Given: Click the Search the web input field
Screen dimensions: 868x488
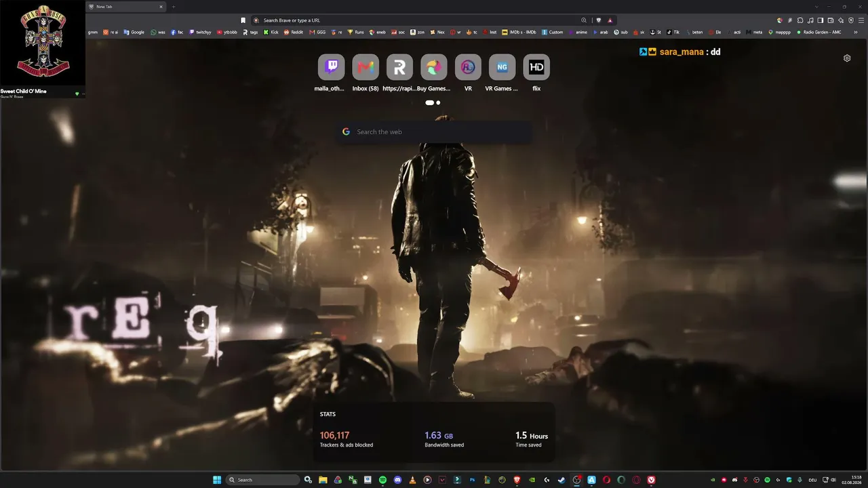Looking at the screenshot, I should coord(434,131).
